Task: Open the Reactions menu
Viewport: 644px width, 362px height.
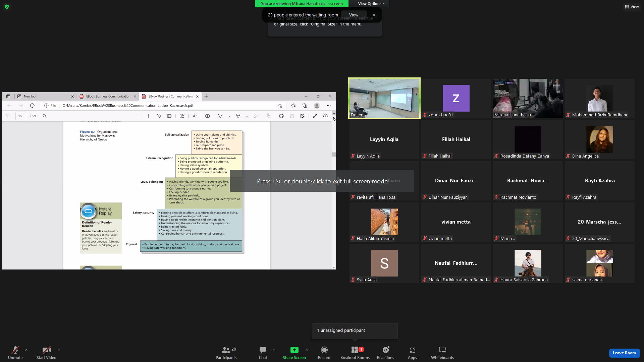Action: click(x=385, y=353)
